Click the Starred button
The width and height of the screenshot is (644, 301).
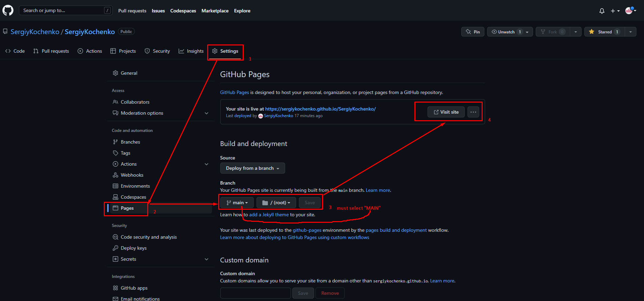[x=605, y=32]
